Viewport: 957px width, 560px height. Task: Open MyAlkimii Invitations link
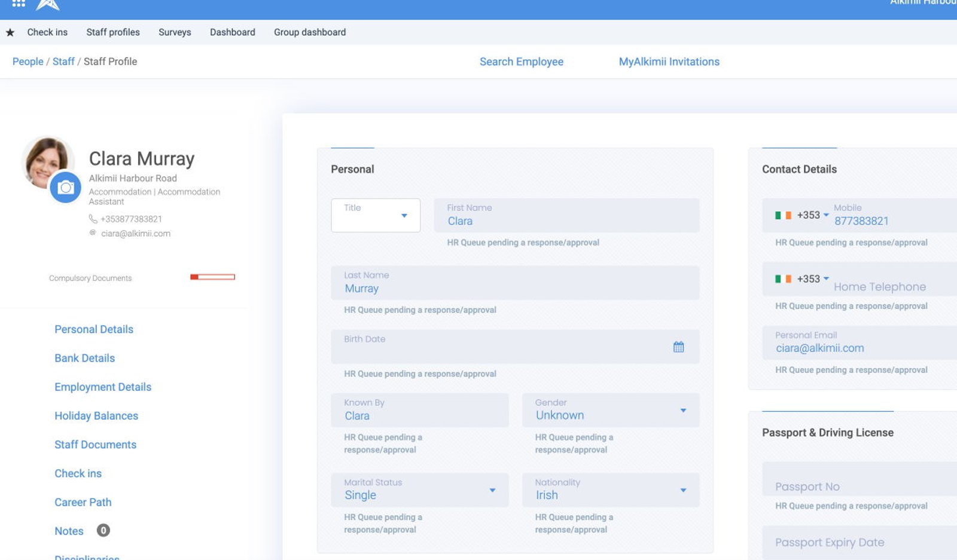669,62
